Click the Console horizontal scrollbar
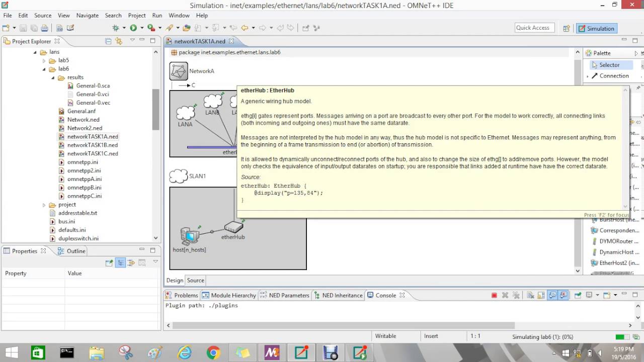This screenshot has height=362, width=644. click(343, 325)
